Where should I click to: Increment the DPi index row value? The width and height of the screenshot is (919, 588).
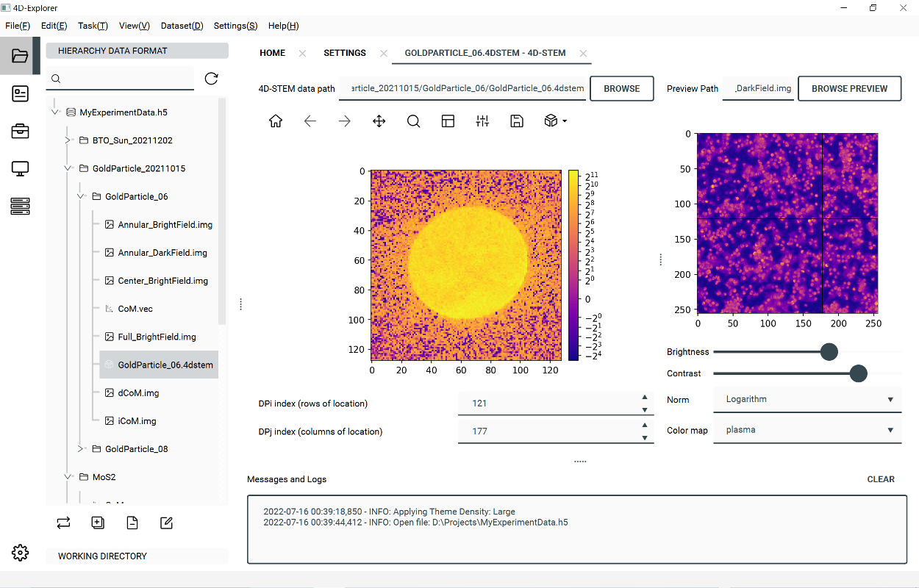(x=645, y=397)
